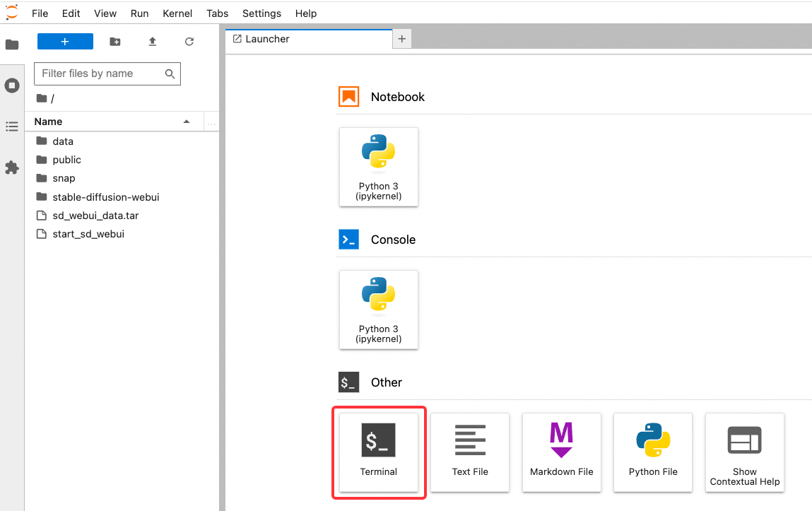The width and height of the screenshot is (812, 511).
Task: Click the New Folder icon
Action: 115,42
